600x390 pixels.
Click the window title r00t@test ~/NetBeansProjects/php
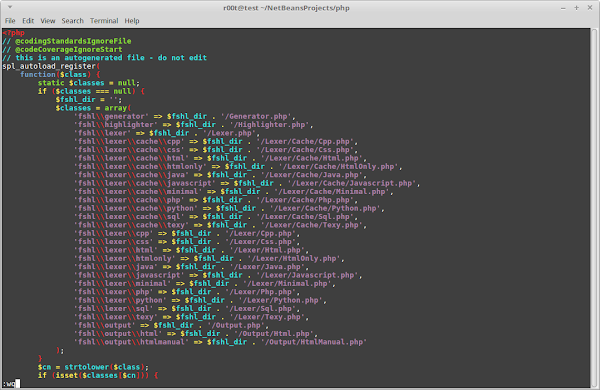[287, 8]
